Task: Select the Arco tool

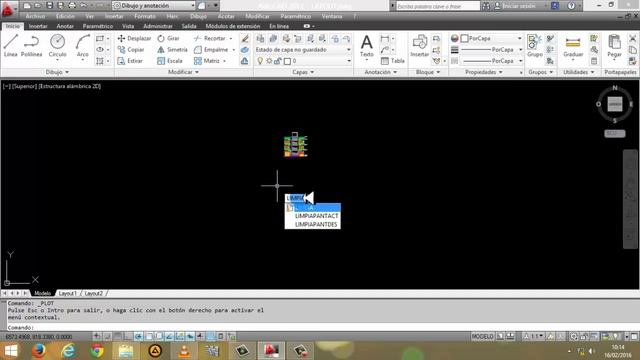Action: (82, 46)
